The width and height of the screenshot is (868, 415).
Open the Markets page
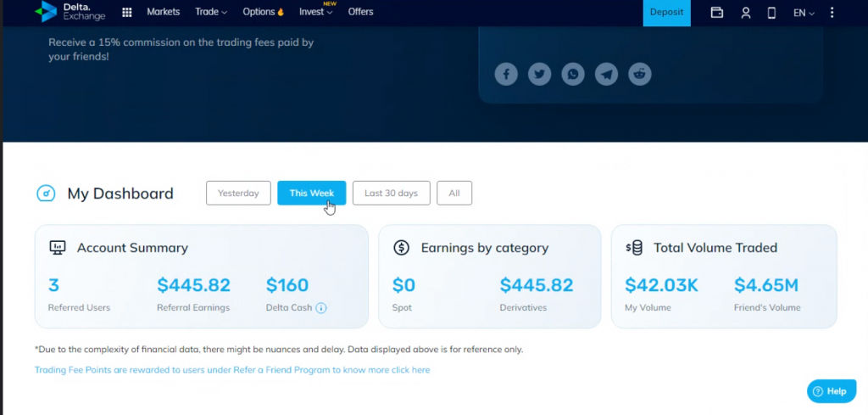click(x=164, y=12)
